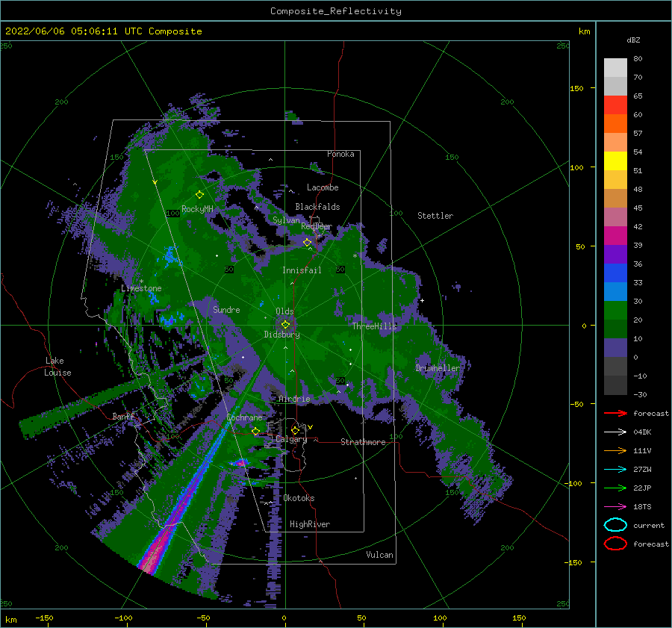
Task: Click the magenta 18TS arrow legend icon
Action: [615, 507]
